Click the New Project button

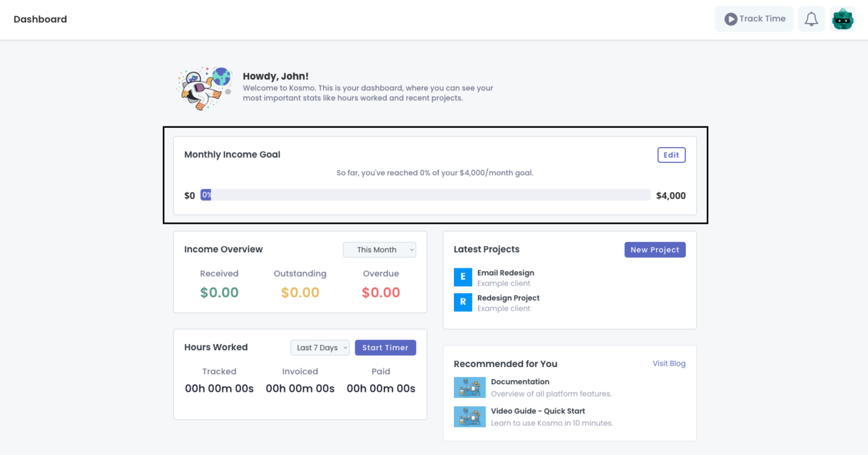pyautogui.click(x=655, y=250)
